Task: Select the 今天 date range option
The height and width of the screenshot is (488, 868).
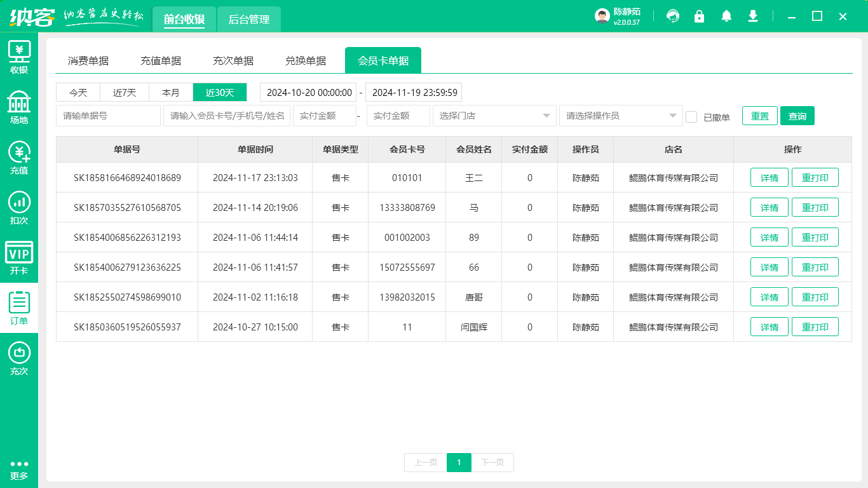Action: 78,93
